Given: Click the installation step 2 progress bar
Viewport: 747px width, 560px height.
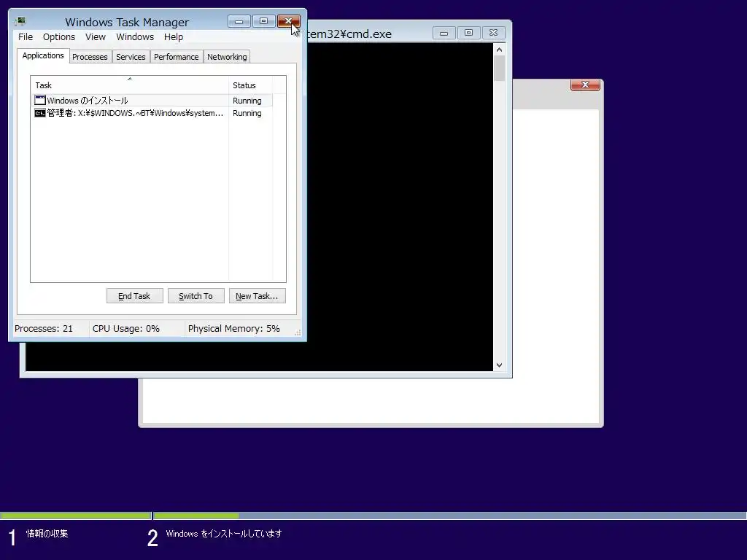Looking at the screenshot, I should click(x=449, y=516).
